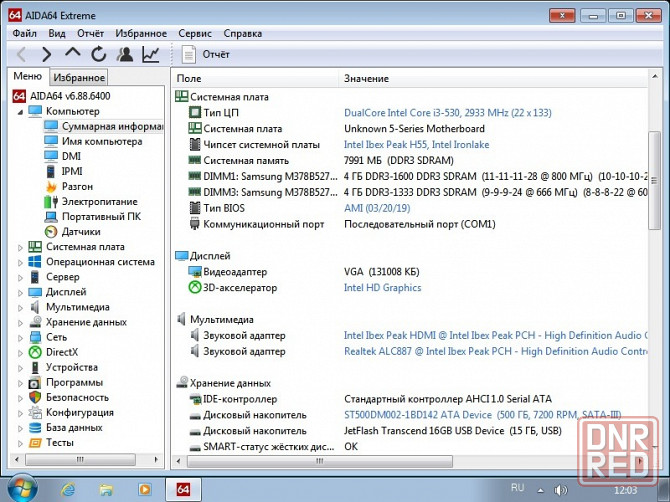Screen dimensions: 670x502
Task: Collapse the Компьютер tree node
Action: coord(20,112)
